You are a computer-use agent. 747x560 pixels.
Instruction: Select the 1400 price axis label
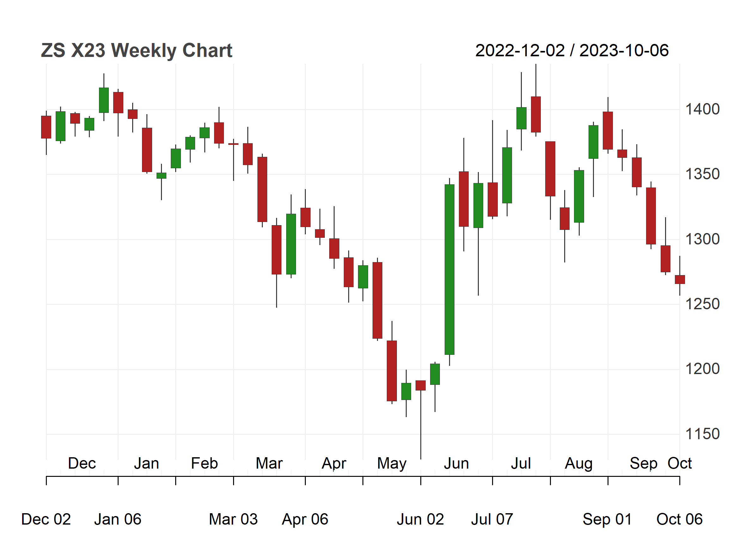tap(702, 109)
